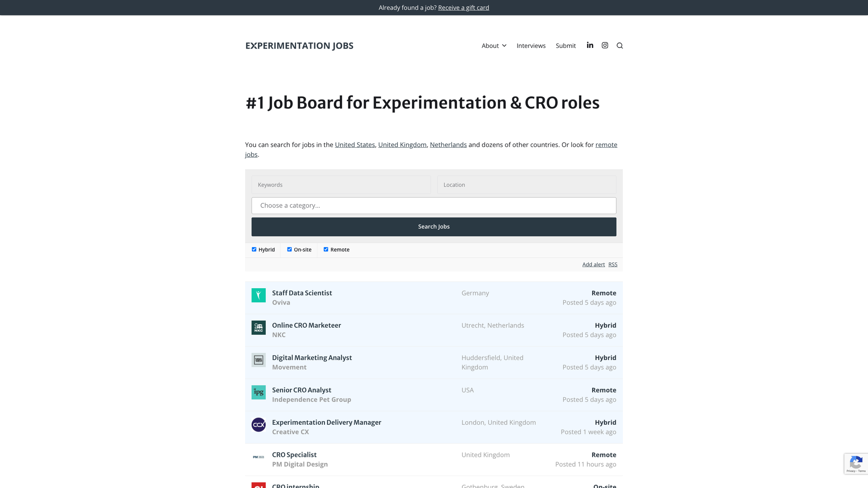Click inside the Keywords input field

(x=341, y=184)
